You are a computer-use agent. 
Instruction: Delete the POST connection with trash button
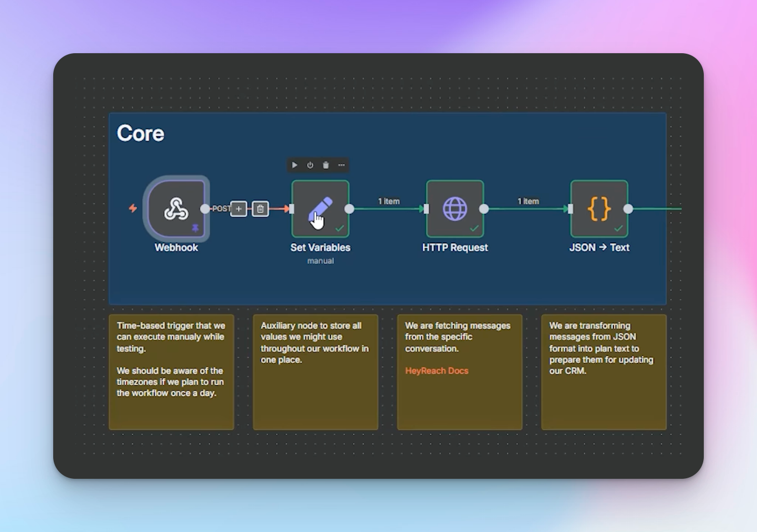tap(260, 209)
